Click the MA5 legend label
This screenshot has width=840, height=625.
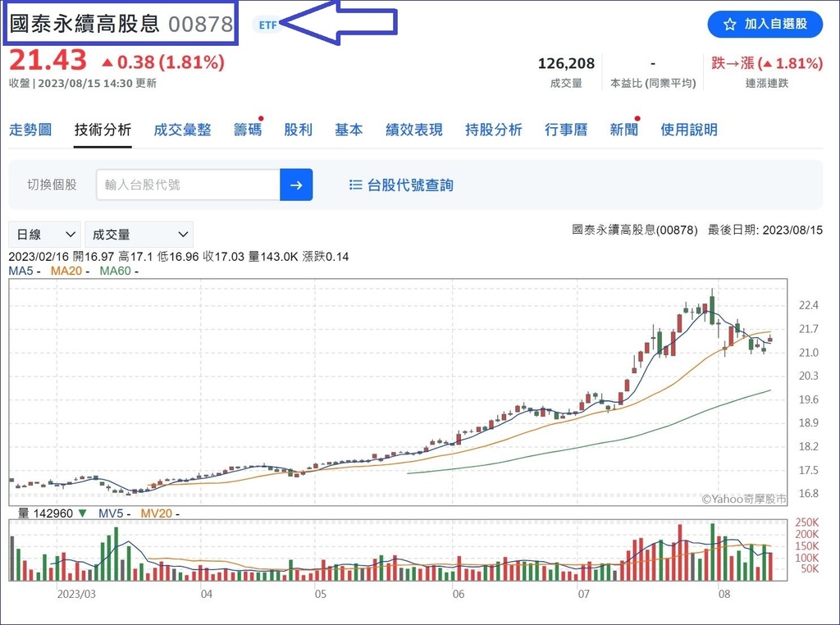coord(21,271)
